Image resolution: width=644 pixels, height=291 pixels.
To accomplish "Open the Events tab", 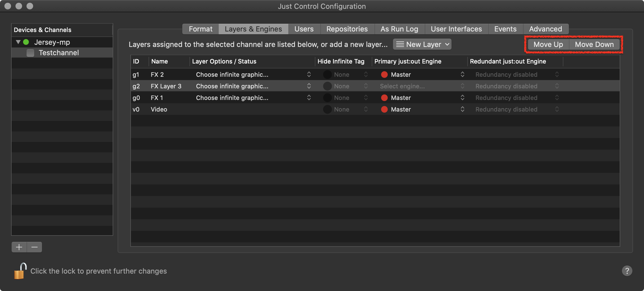I will click(505, 29).
